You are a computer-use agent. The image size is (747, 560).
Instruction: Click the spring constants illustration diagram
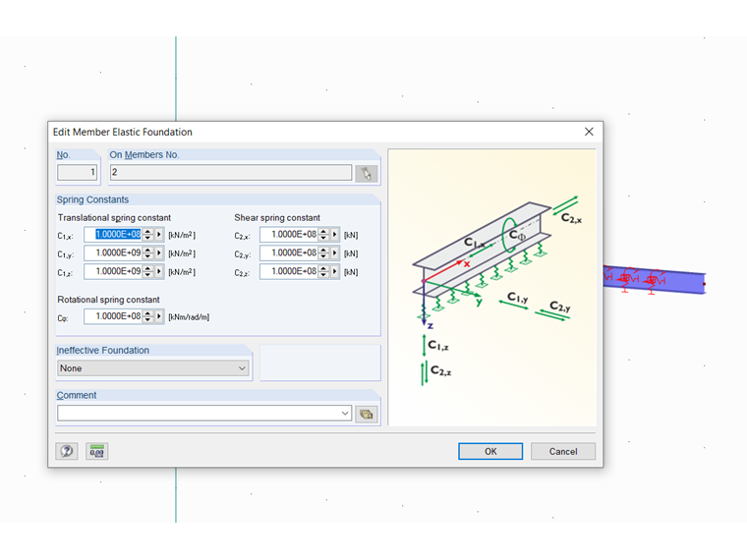(491, 287)
